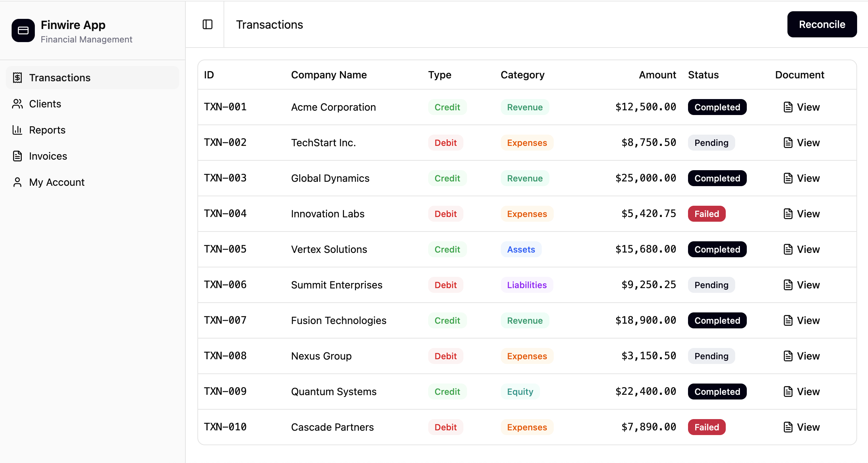Viewport: 868px width, 463px height.
Task: Open Reports via the bar chart icon
Action: coord(17,130)
